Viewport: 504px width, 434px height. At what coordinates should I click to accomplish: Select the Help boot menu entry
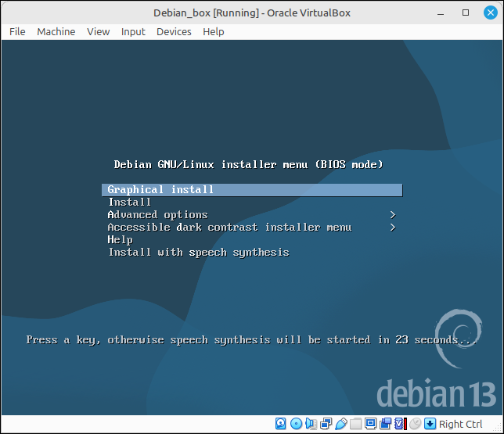pos(121,240)
